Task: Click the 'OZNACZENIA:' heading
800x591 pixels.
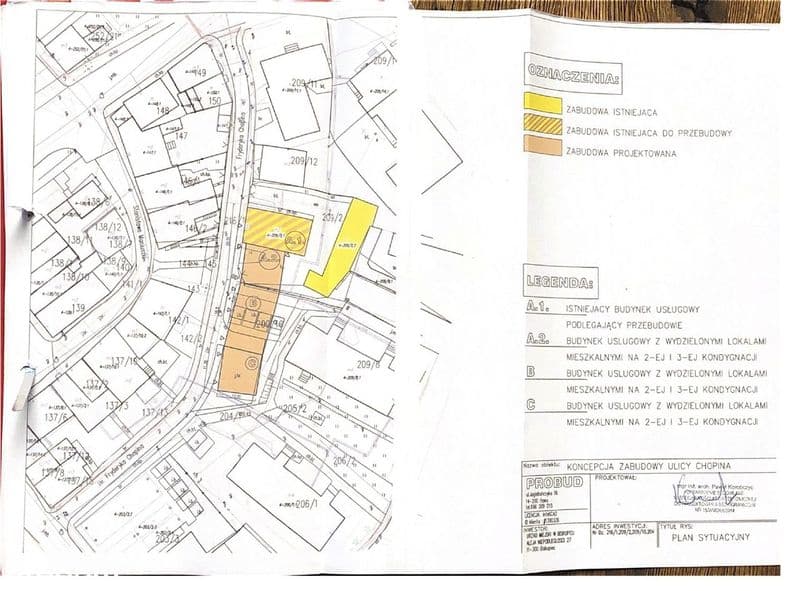Action: 574,77
